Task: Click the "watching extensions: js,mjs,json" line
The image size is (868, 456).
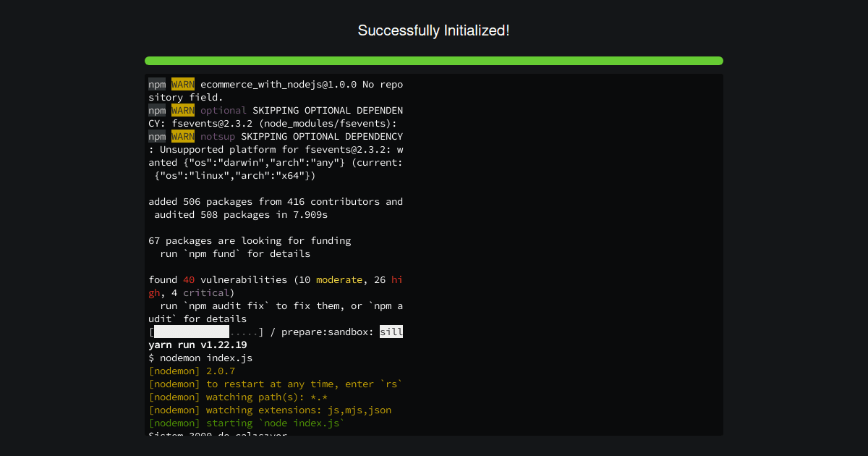Action: [270, 410]
